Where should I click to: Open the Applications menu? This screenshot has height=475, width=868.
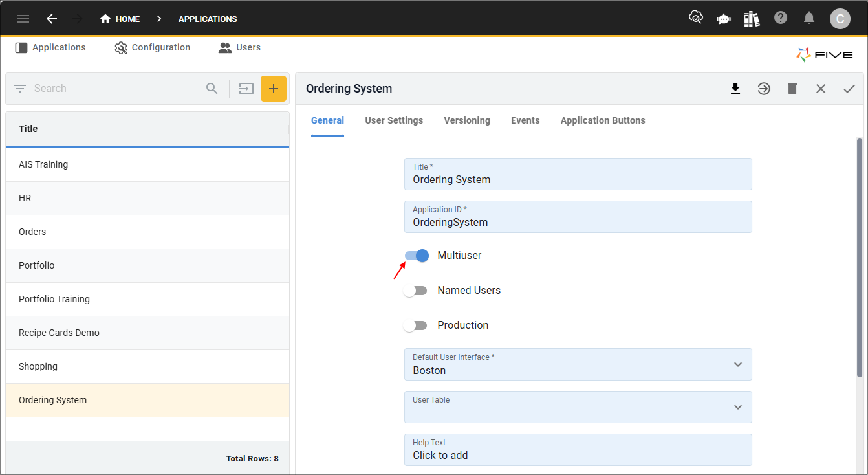(50, 47)
